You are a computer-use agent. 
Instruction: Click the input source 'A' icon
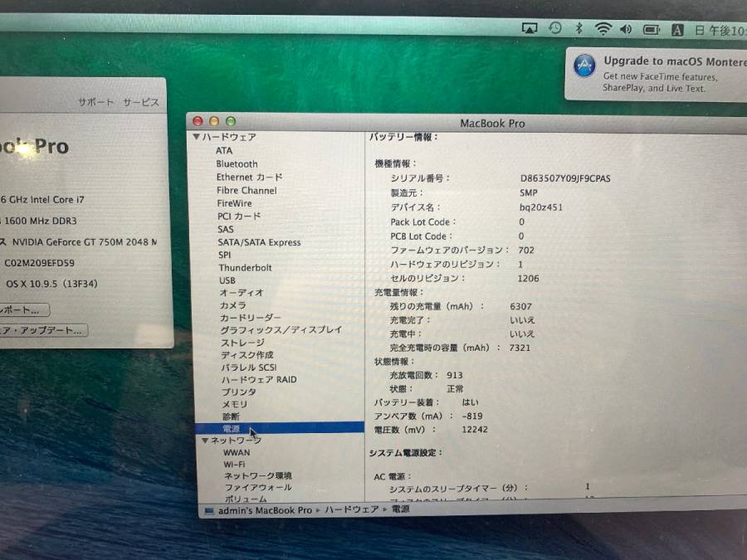tap(677, 31)
